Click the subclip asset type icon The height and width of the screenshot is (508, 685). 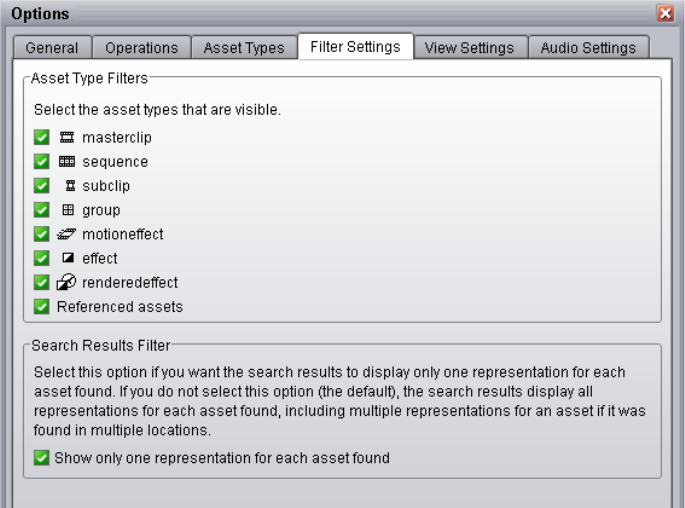tap(69, 186)
